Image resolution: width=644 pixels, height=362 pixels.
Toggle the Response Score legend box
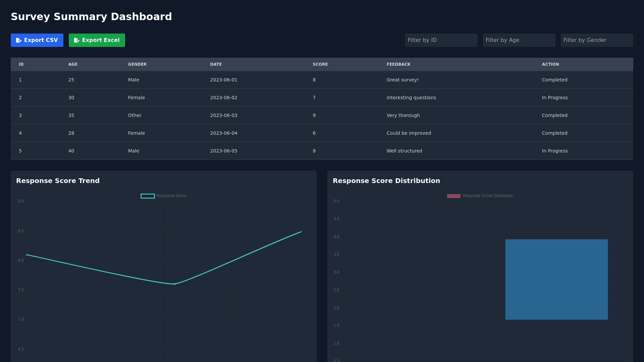(x=148, y=196)
